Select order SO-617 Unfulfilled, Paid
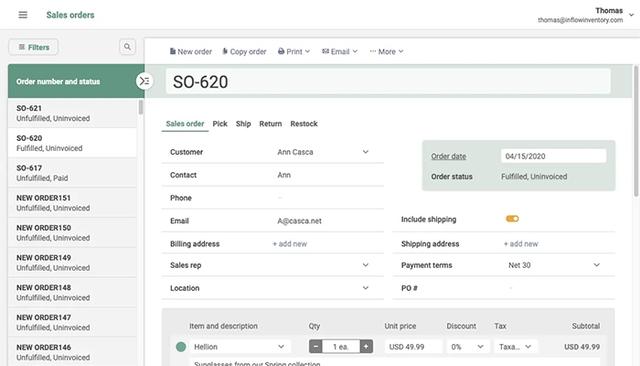 click(x=72, y=173)
